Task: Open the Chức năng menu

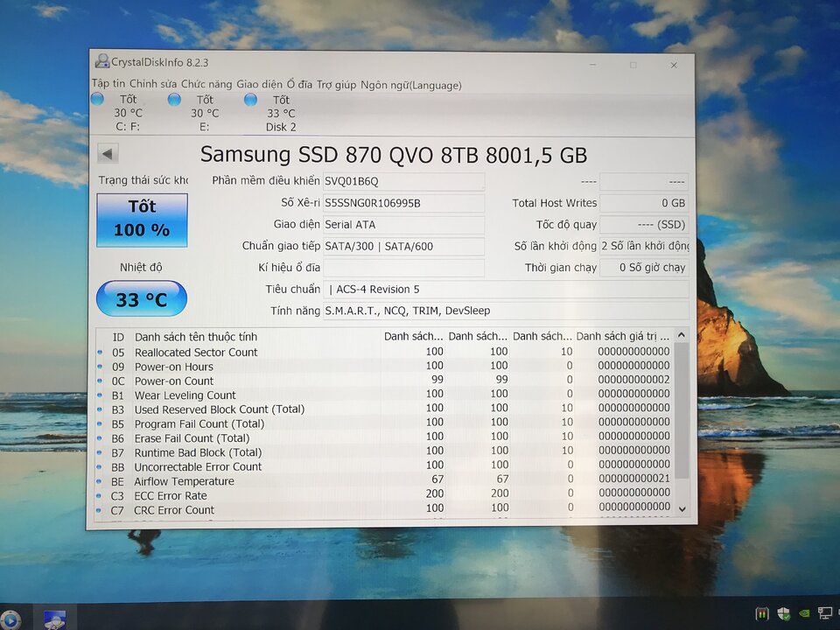Action: coord(206,84)
